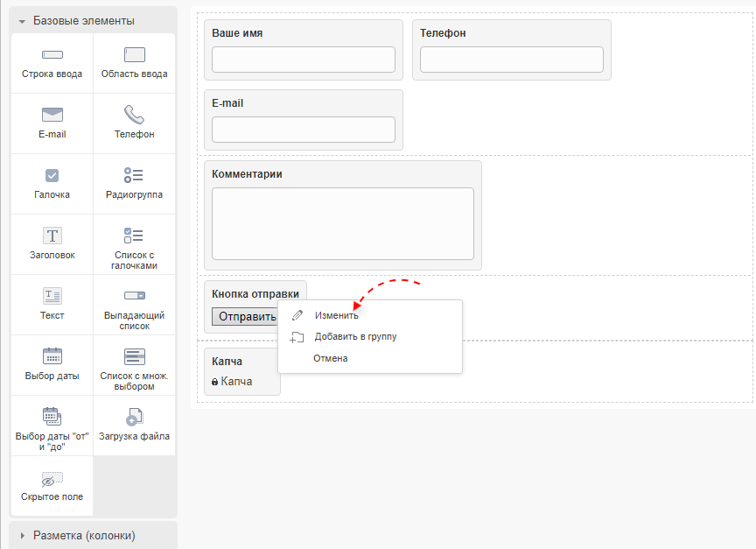Choose the Радиогруппа element icon
Viewport: 756px width, 549px height.
pos(134,176)
